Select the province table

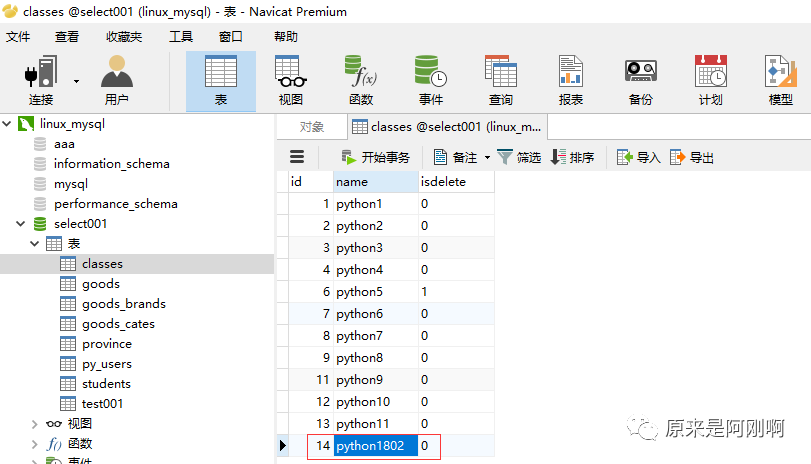pos(107,344)
